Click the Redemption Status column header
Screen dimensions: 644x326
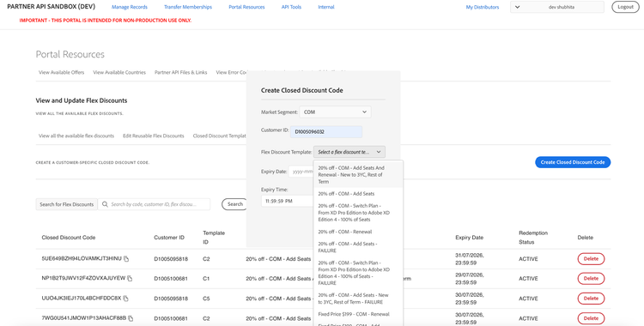click(x=533, y=238)
